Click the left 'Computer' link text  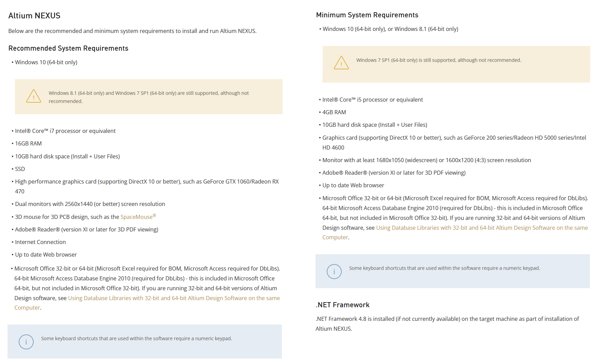[x=27, y=308]
